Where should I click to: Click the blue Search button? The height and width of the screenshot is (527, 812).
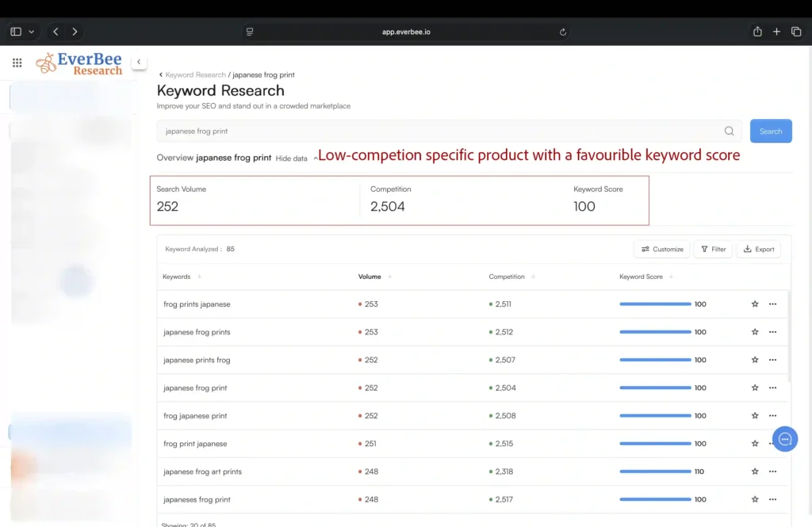770,130
